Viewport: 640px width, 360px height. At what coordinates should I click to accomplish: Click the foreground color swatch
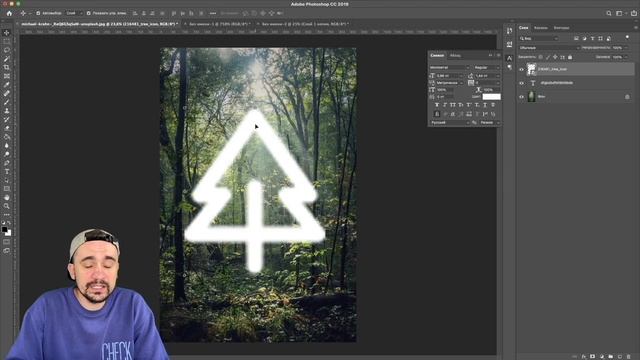point(4,230)
